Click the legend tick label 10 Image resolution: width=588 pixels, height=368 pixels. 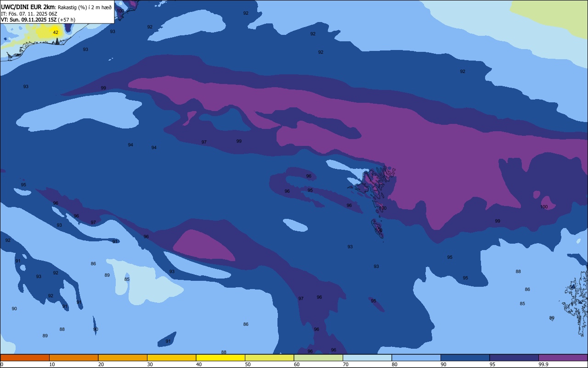(x=52, y=364)
